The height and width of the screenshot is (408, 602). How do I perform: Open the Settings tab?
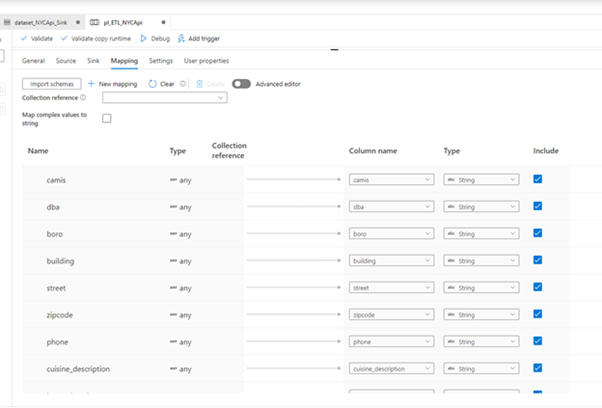coord(161,61)
